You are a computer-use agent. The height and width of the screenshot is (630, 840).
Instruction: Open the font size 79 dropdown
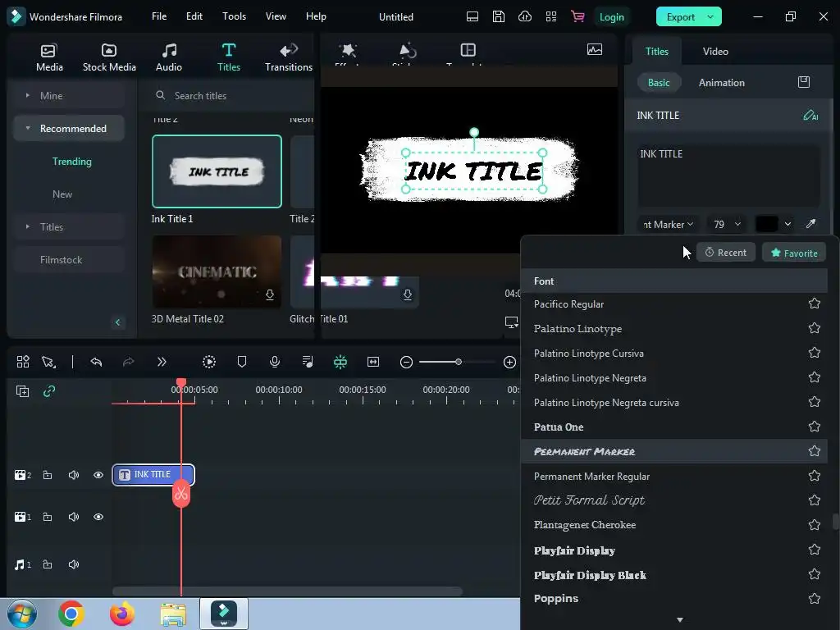click(727, 224)
